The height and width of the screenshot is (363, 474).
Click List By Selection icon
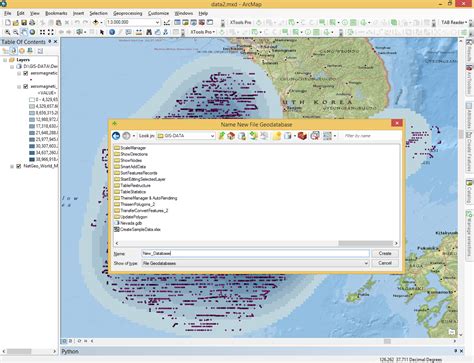tap(30, 51)
